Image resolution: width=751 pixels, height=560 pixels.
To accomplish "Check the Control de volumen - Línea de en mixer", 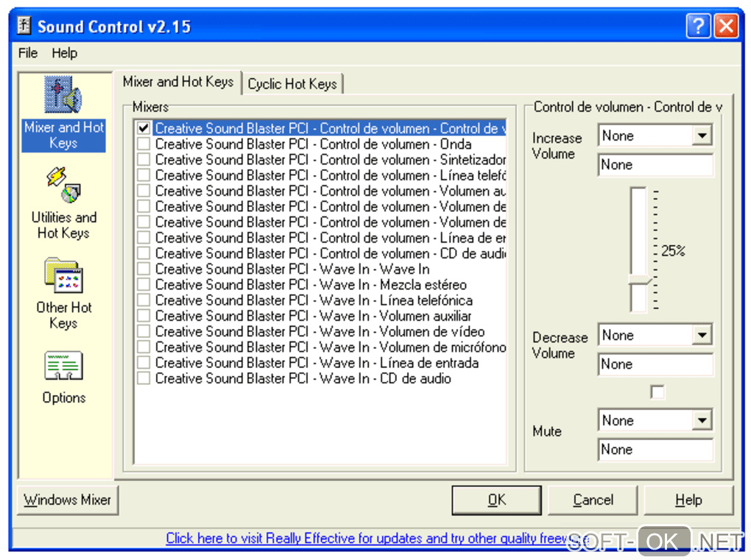I will pos(144,238).
